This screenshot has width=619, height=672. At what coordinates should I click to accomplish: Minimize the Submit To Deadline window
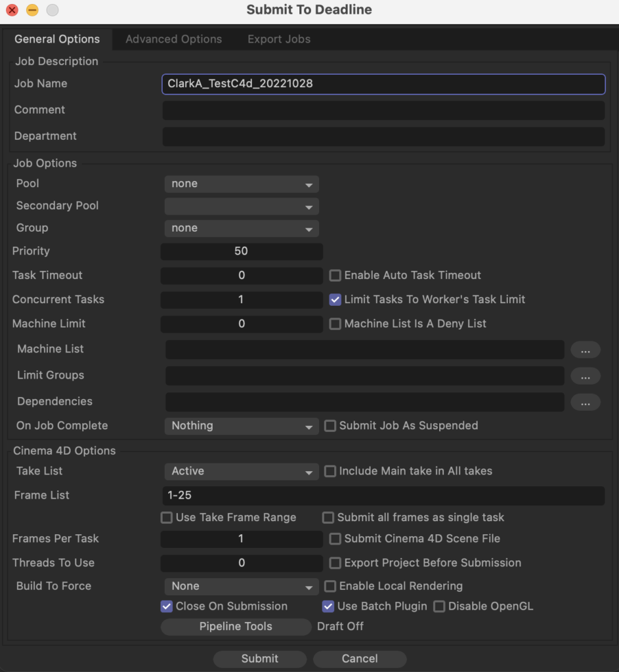point(32,10)
